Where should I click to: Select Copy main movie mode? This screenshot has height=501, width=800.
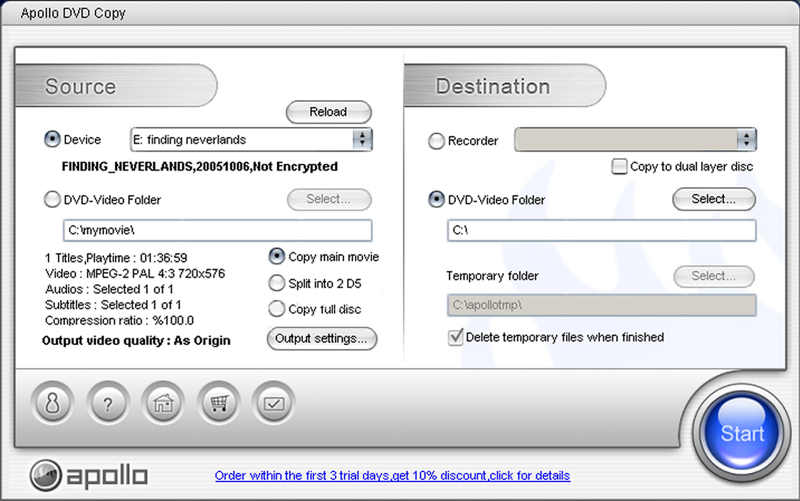[277, 256]
